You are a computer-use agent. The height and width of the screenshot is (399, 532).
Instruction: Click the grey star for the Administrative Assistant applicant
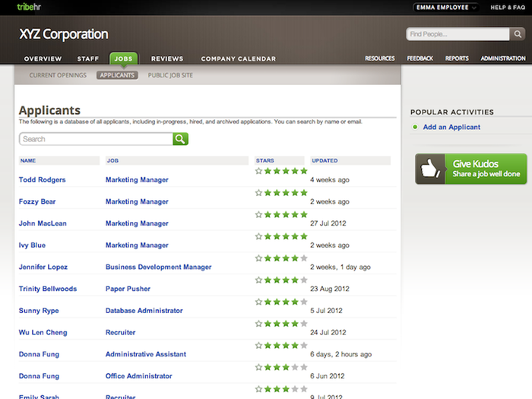304,345
